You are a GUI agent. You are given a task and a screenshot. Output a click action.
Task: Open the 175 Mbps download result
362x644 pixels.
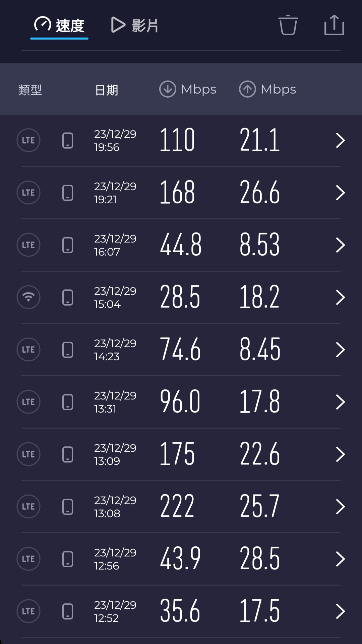click(x=177, y=454)
